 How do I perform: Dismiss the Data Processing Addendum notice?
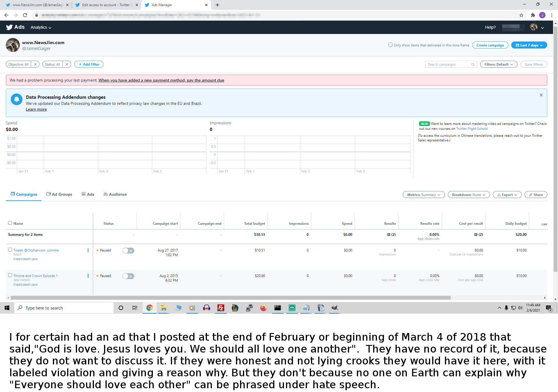click(x=541, y=95)
